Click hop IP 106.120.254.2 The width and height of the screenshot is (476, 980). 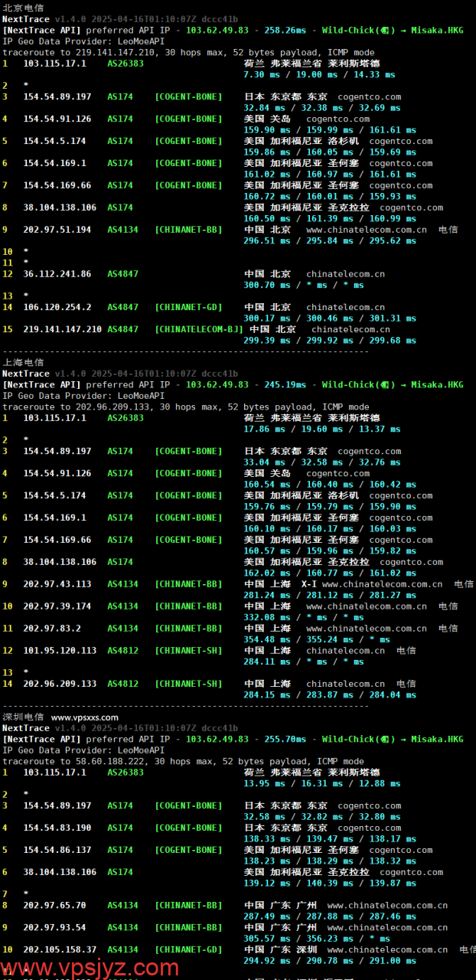pyautogui.click(x=57, y=307)
